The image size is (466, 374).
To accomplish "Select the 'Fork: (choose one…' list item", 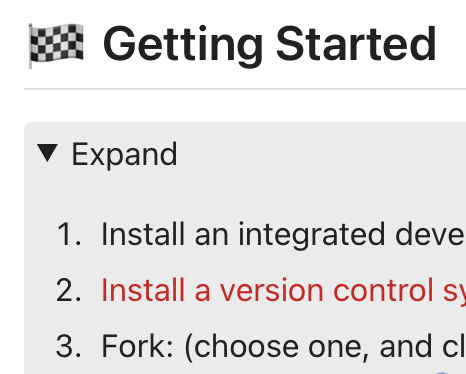I will click(x=283, y=346).
